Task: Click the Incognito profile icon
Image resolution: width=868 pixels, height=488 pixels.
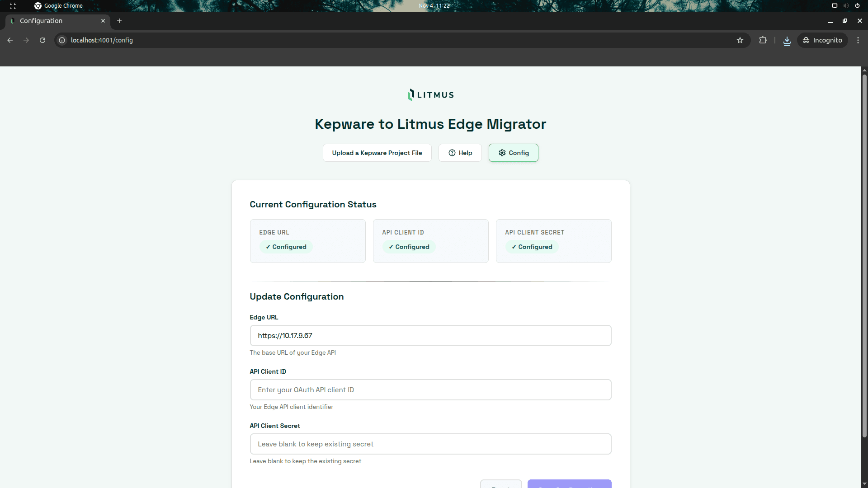Action: 822,40
